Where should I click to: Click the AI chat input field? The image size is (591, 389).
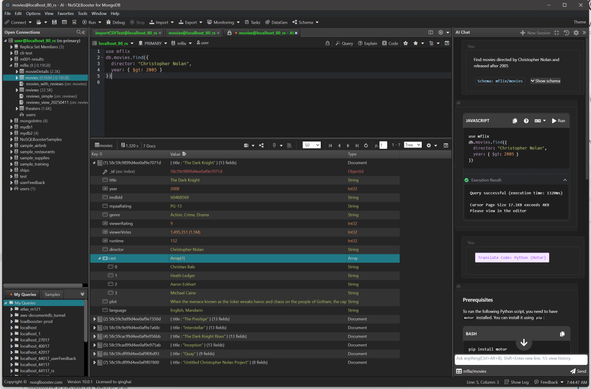coord(521,359)
